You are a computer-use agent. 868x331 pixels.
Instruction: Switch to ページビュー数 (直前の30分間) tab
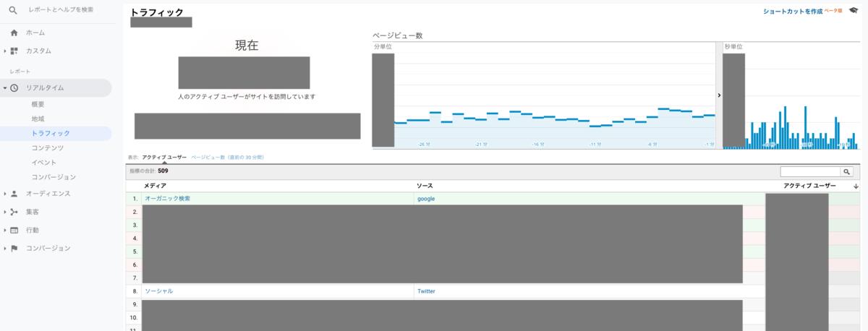[x=227, y=157]
